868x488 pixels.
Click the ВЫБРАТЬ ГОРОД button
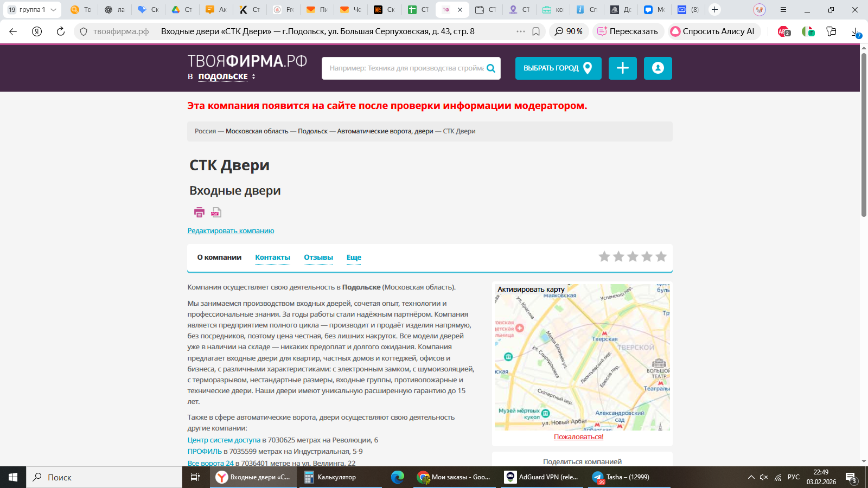coord(558,68)
